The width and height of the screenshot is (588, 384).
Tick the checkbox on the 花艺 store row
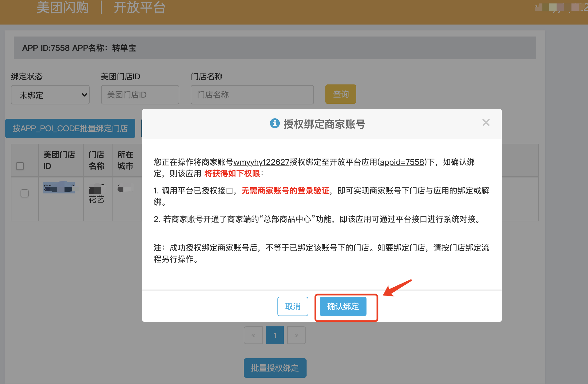pos(25,193)
